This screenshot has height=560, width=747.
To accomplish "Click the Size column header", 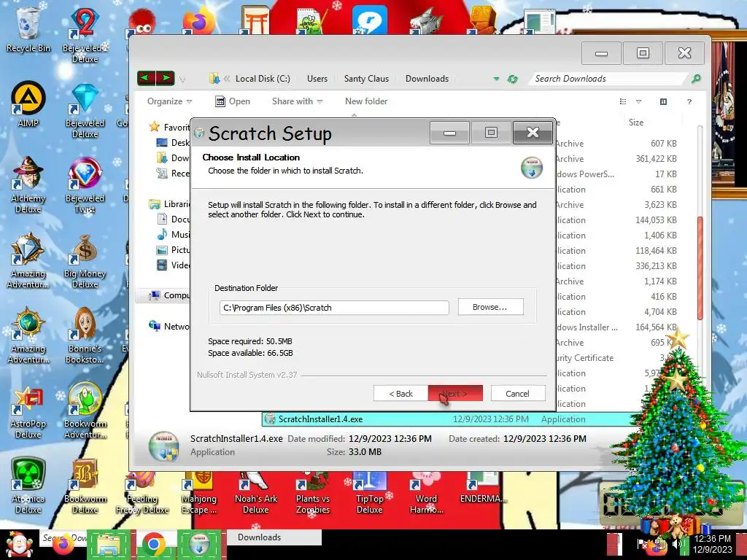I will (635, 122).
